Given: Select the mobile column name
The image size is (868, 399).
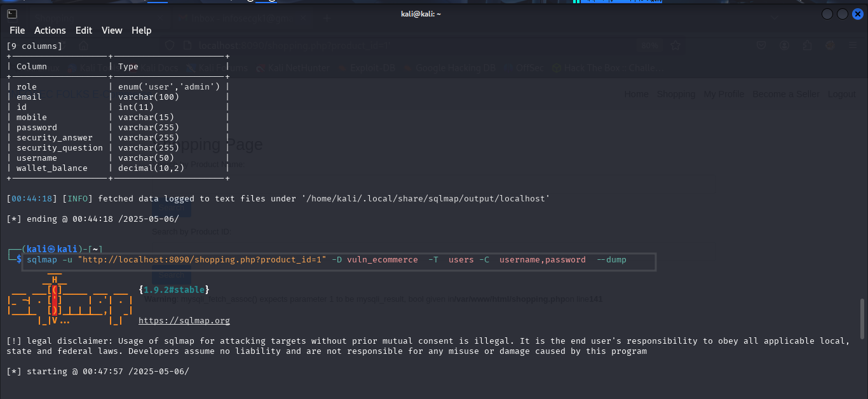Looking at the screenshot, I should [x=32, y=117].
